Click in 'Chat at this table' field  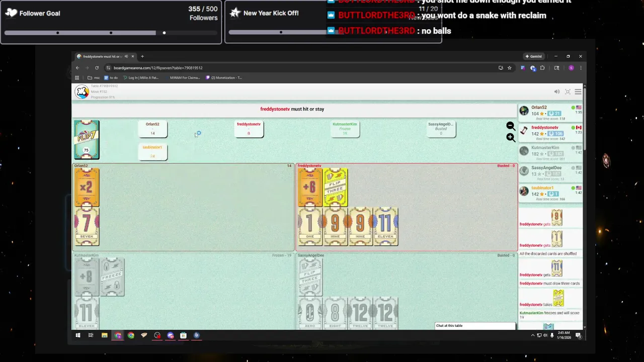point(475,326)
